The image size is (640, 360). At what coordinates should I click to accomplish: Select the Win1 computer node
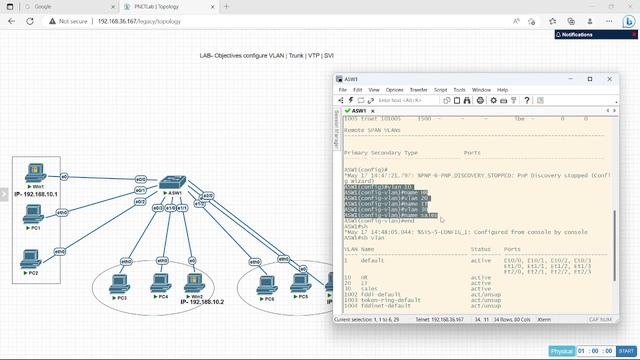[x=35, y=173]
